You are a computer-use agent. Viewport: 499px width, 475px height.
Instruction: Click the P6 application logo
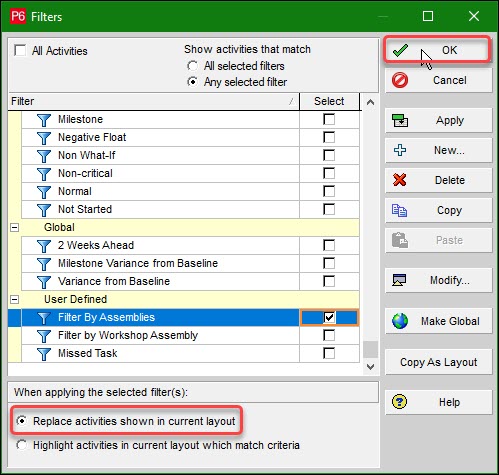tap(18, 16)
